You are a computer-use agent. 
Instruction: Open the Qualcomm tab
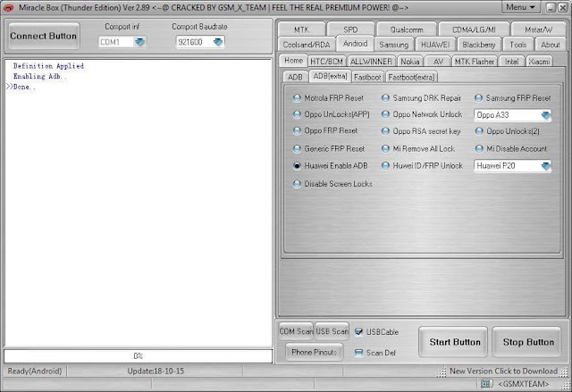click(407, 29)
